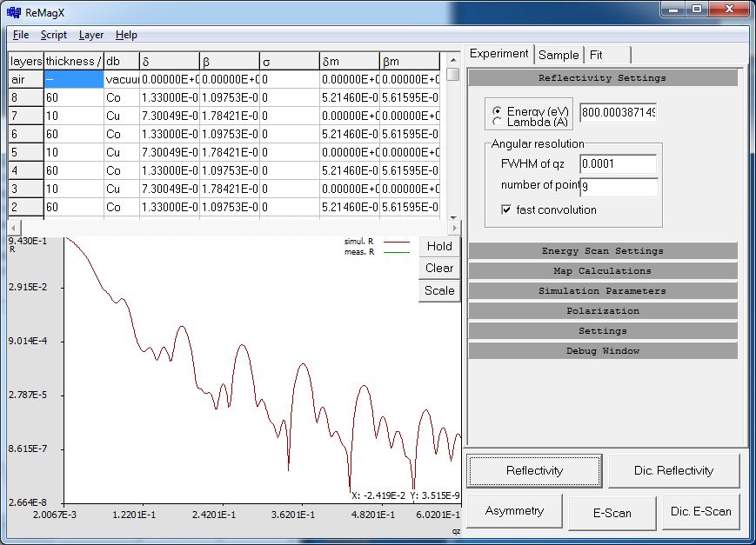Expand the Polarization section
Screen dimensions: 756x545
602,311
